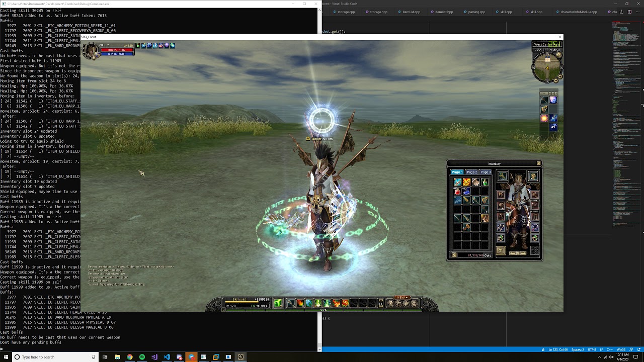
Task: Zoom out the game minimap
Action: click(x=556, y=80)
